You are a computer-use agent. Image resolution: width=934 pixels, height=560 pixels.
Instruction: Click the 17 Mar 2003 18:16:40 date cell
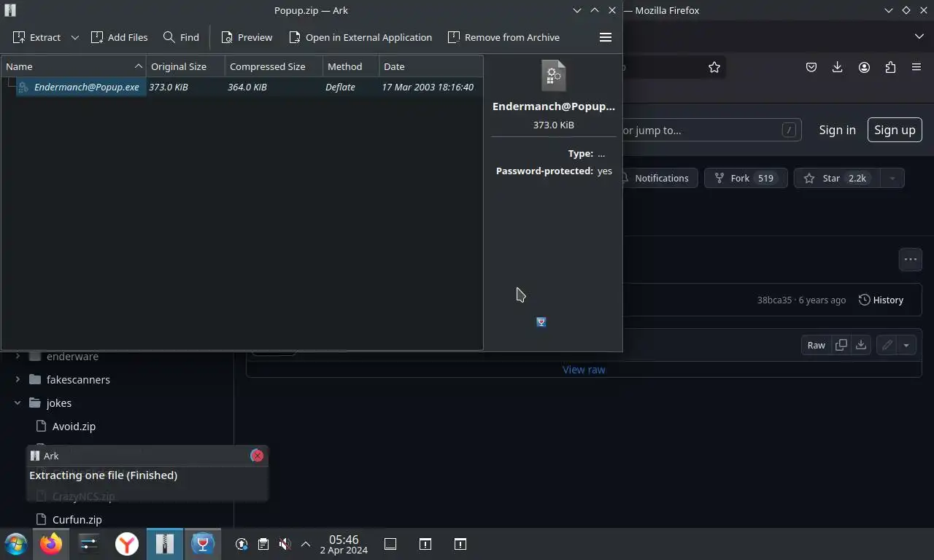click(428, 87)
